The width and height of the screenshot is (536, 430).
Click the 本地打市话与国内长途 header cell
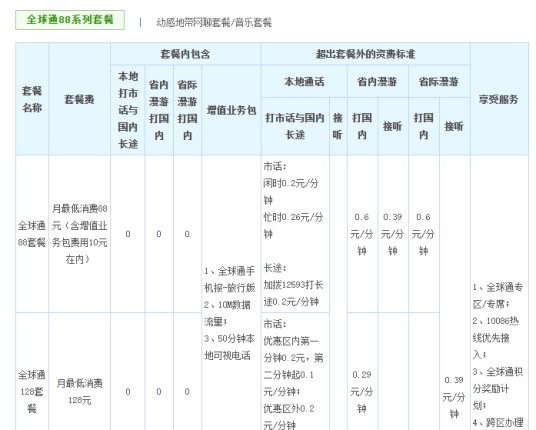tap(128, 110)
